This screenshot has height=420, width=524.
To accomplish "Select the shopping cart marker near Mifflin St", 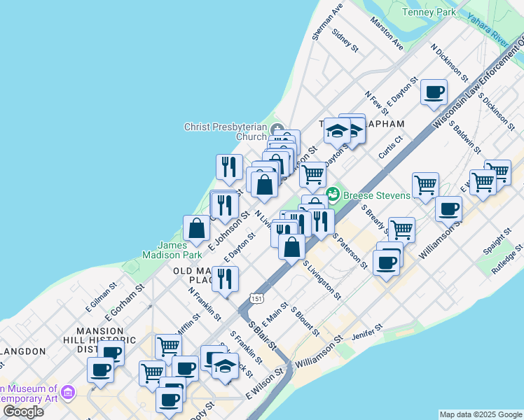I will [168, 346].
